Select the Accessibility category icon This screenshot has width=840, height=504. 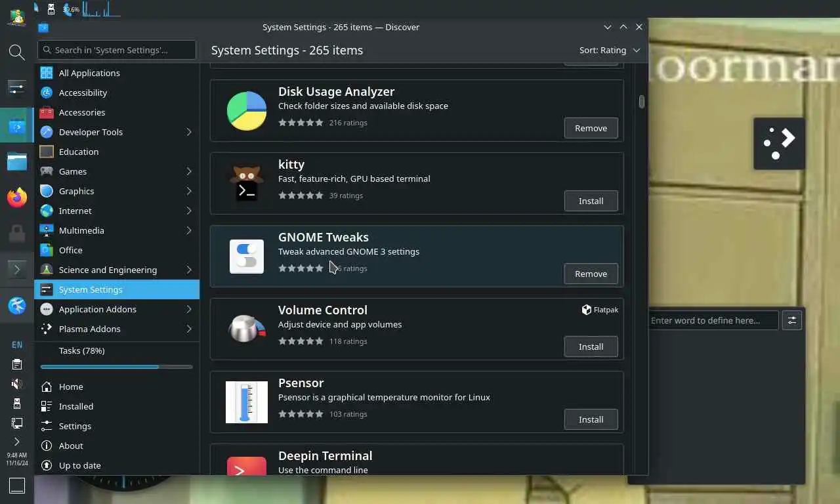(47, 93)
